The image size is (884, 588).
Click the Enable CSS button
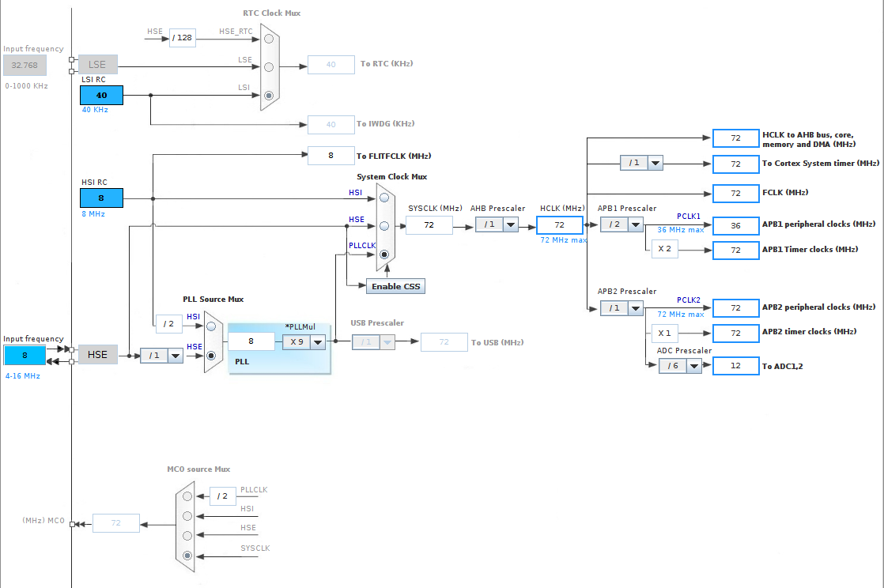click(x=395, y=286)
